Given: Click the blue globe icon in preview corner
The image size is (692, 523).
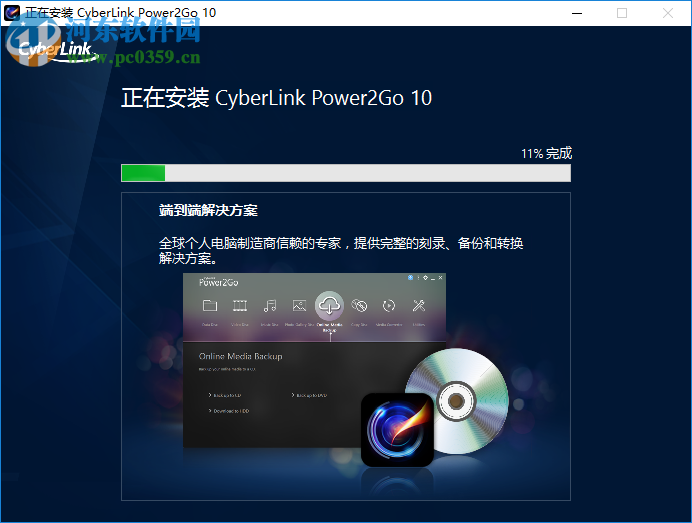Looking at the screenshot, I should pos(410,278).
